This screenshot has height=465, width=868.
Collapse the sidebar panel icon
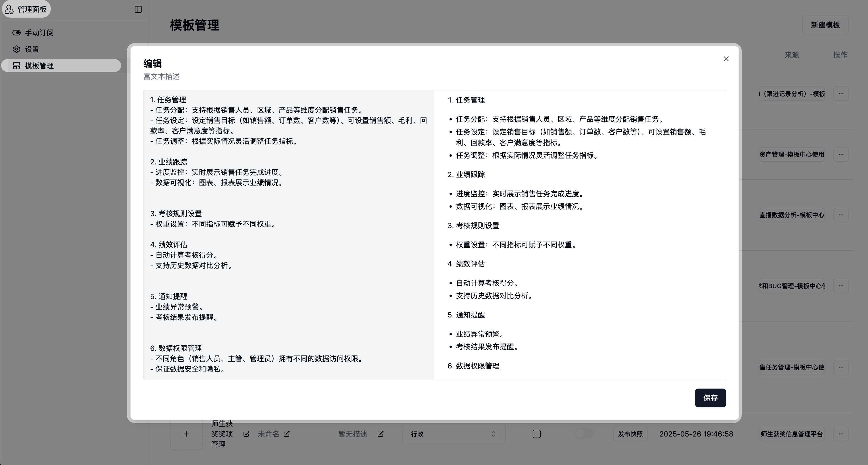(138, 9)
